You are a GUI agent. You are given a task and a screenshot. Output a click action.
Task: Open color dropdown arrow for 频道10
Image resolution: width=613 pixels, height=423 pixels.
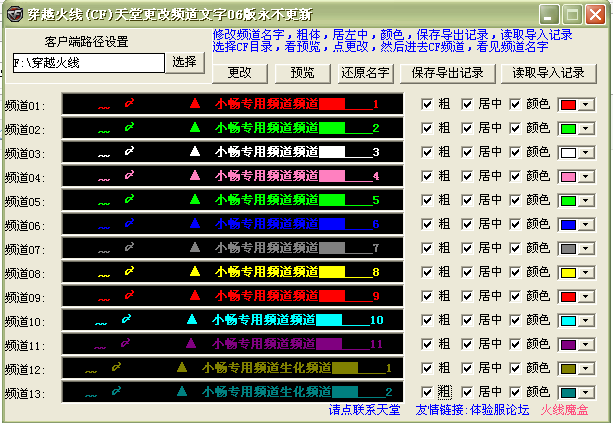point(586,321)
